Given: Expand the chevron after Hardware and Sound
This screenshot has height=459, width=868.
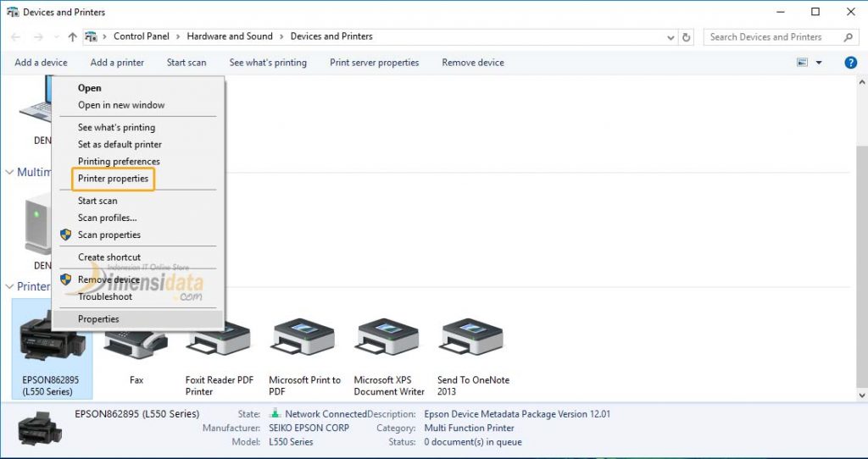Looking at the screenshot, I should 281,36.
